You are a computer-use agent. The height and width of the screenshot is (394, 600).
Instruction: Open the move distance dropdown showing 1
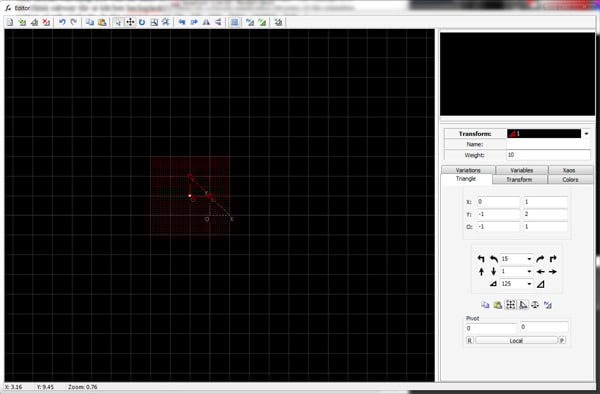point(529,272)
